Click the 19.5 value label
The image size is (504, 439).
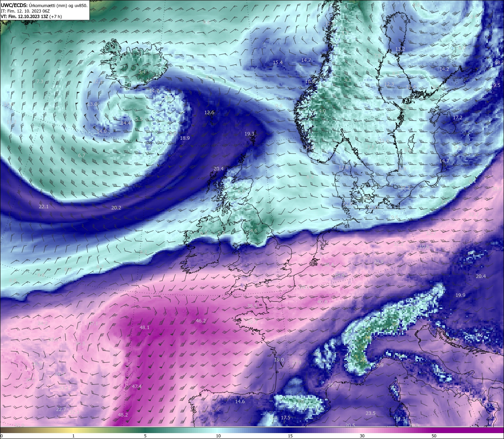pos(495,85)
